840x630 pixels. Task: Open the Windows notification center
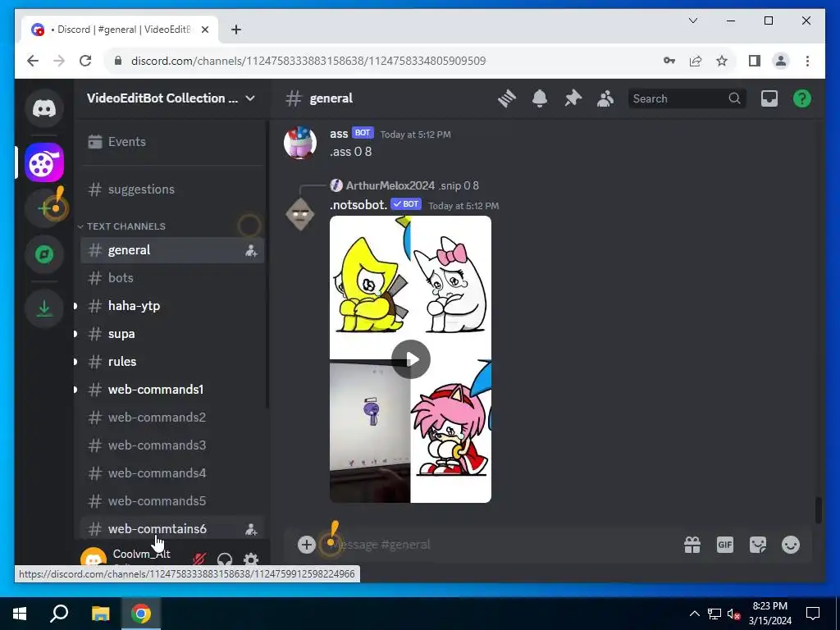[813, 614]
